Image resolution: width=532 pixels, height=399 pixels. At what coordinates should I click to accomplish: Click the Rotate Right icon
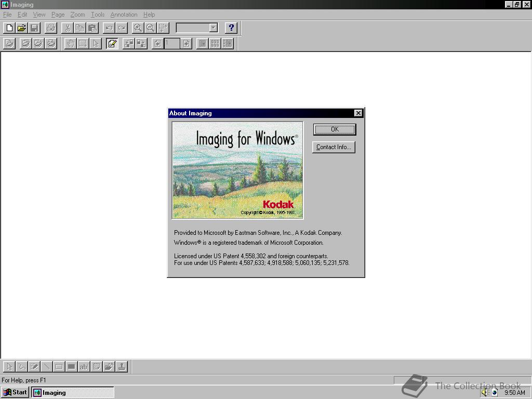141,44
